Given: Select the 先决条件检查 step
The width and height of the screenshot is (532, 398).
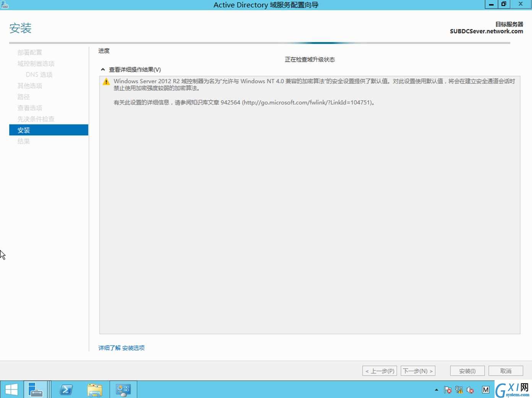Looking at the screenshot, I should click(36, 119).
